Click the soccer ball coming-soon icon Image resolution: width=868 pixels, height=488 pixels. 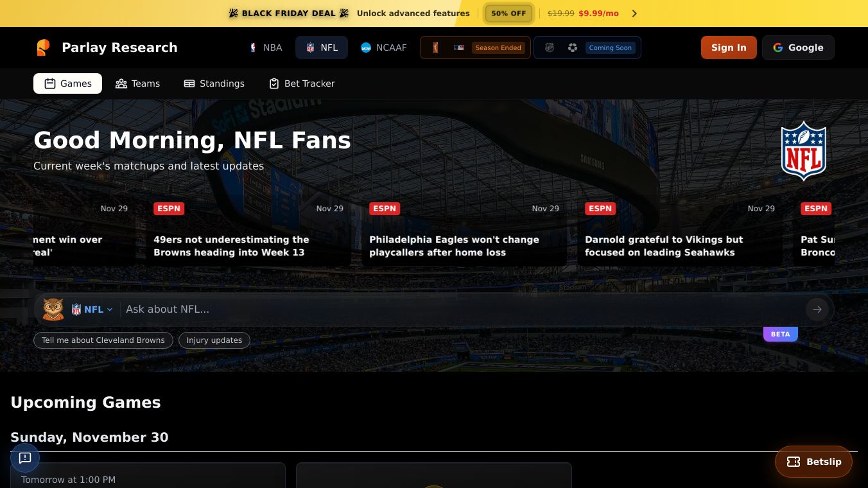573,48
